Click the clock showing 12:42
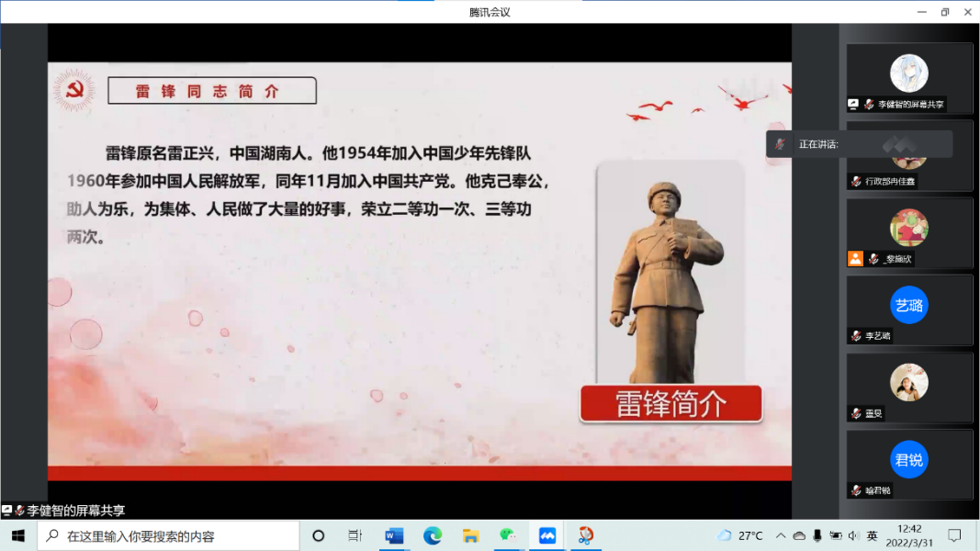This screenshot has height=551, width=980. [x=909, y=535]
